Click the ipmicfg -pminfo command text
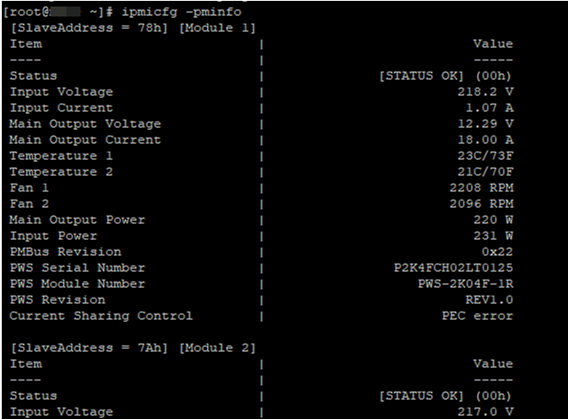The image size is (568, 419). [x=181, y=13]
